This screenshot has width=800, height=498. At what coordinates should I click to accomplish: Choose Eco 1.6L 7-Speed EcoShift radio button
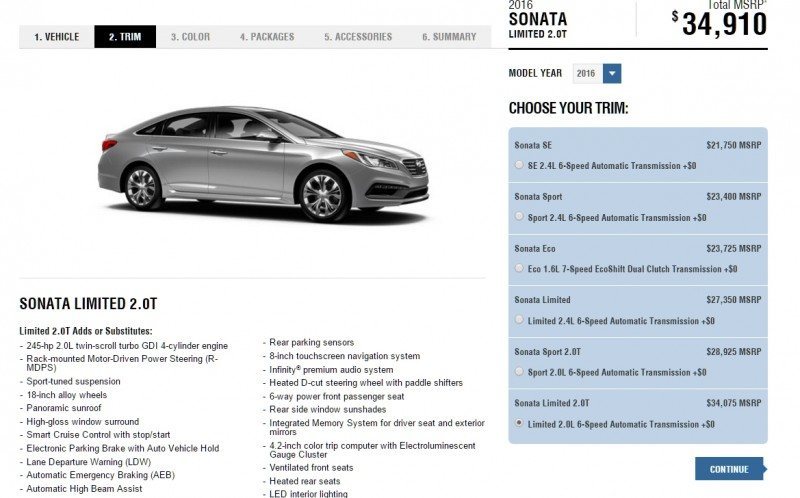coord(519,268)
